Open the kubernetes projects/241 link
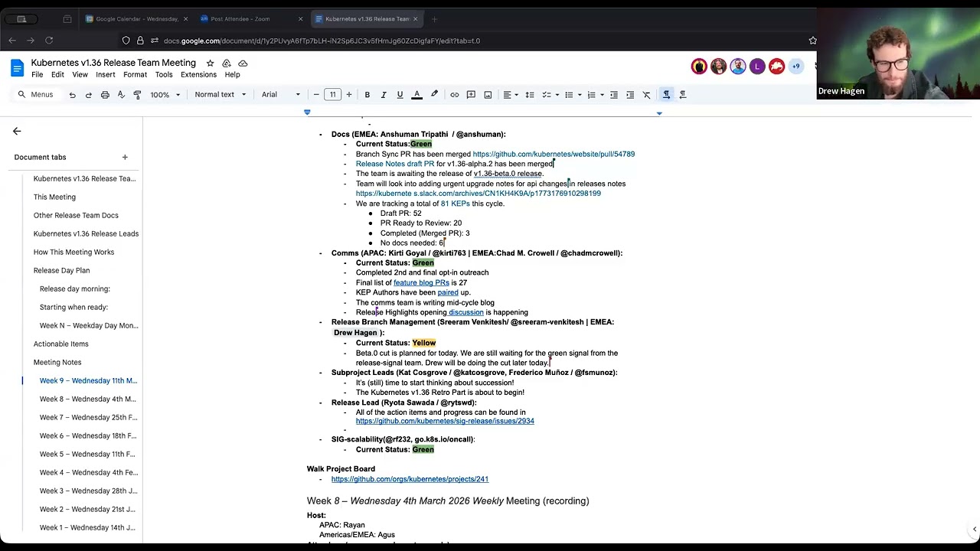Viewport: 980px width, 551px height. [x=410, y=479]
